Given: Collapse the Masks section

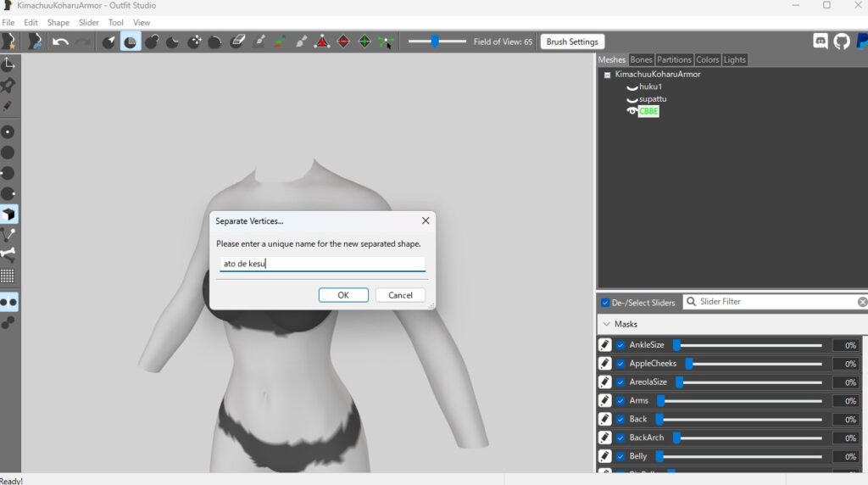Looking at the screenshot, I should (x=605, y=324).
